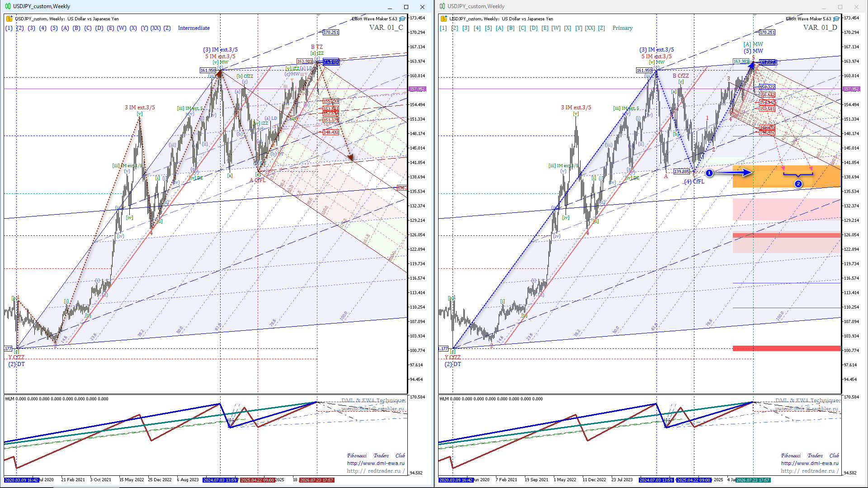Select wave label (C) in left chart

[88, 28]
